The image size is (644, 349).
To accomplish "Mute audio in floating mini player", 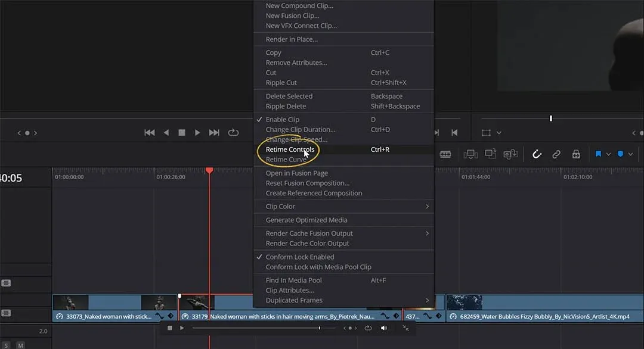I will pyautogui.click(x=384, y=328).
